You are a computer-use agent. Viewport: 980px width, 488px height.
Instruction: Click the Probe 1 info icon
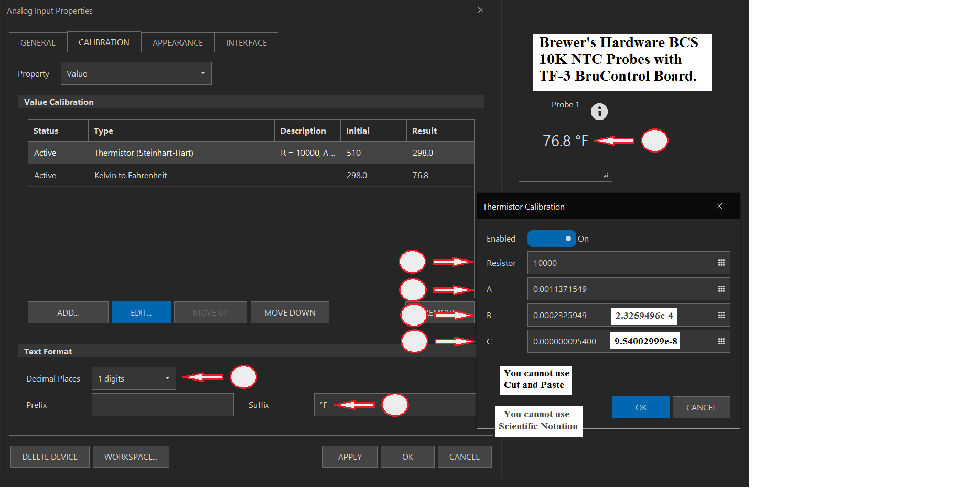click(599, 112)
